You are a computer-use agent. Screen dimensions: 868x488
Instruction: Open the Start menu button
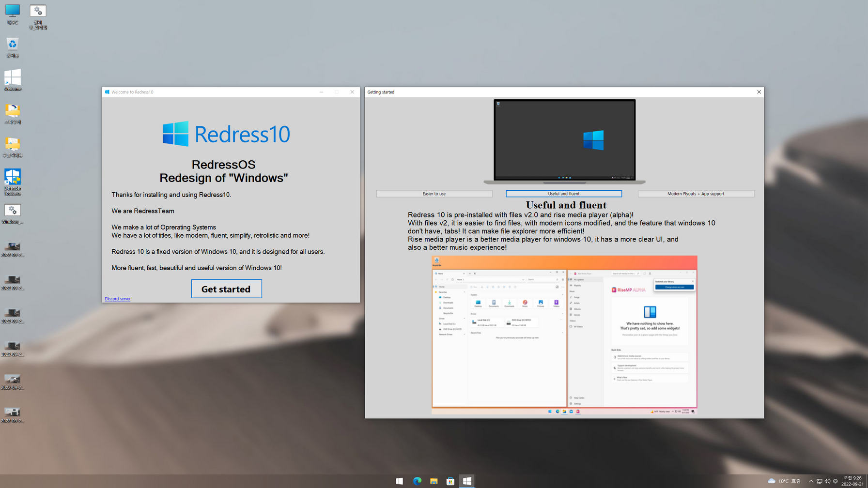coord(399,481)
